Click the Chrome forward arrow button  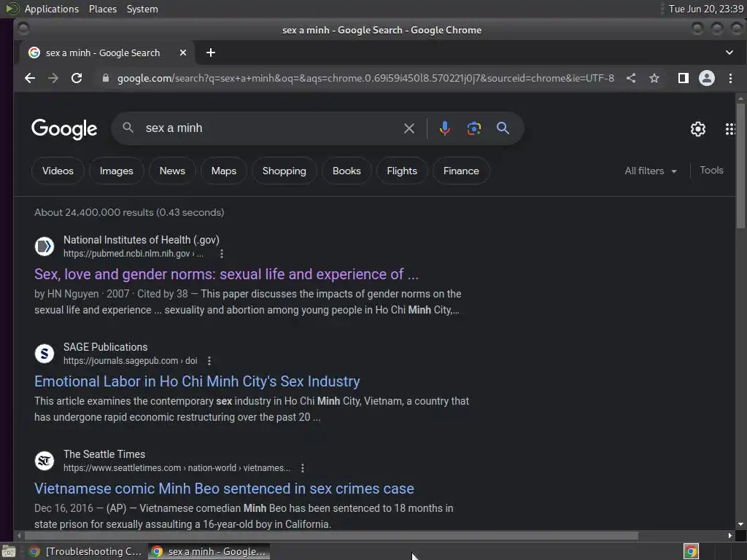53,78
